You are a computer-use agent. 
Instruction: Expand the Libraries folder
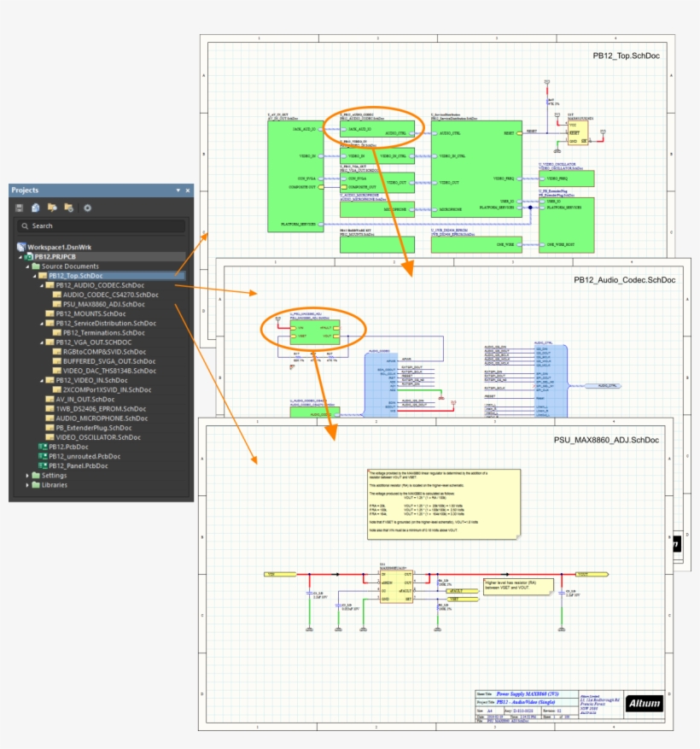(x=28, y=484)
